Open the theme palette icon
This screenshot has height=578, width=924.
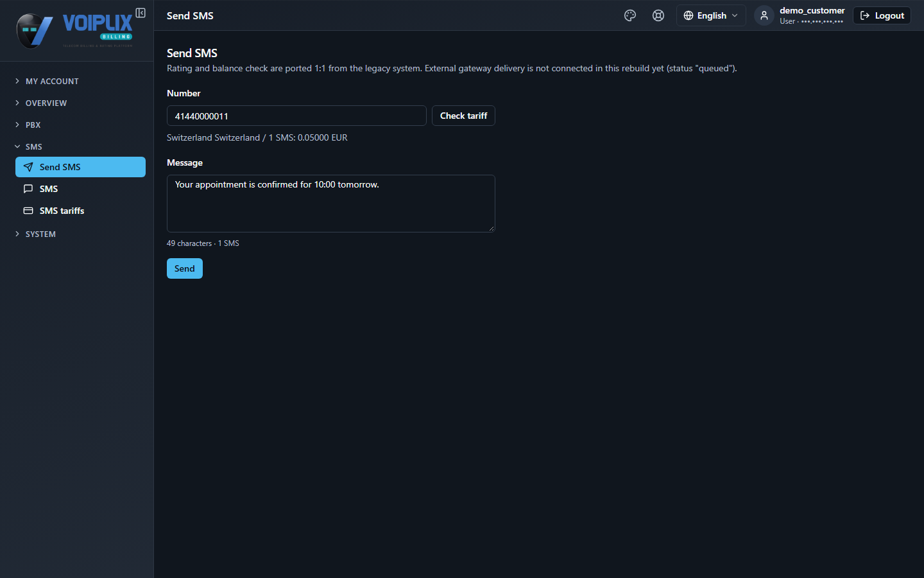[x=630, y=15]
